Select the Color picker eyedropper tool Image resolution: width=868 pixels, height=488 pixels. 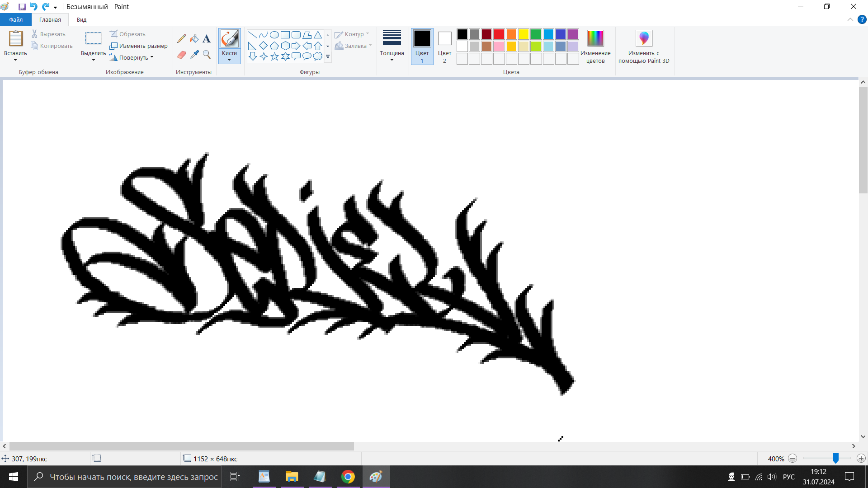pyautogui.click(x=194, y=55)
